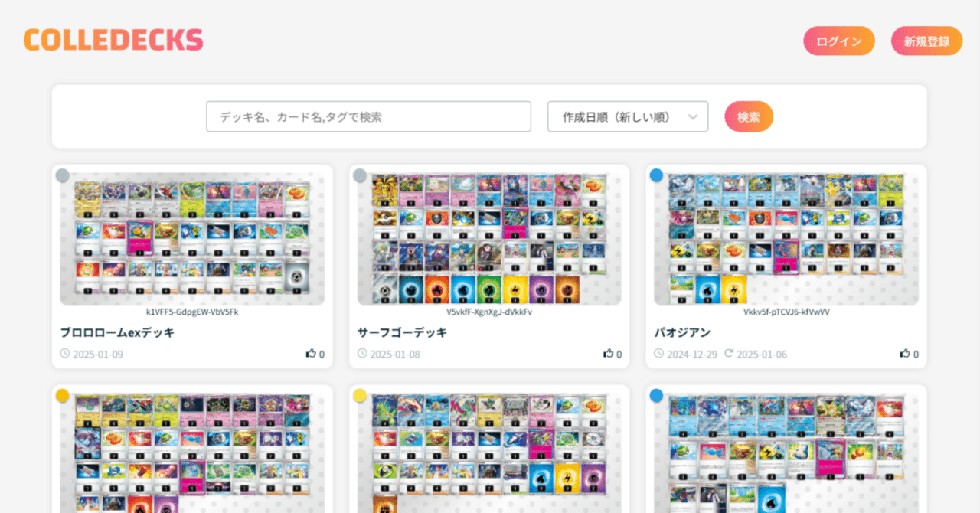Click the blue type dot on second-row right deck
This screenshot has height=513, width=980.
pyautogui.click(x=657, y=396)
